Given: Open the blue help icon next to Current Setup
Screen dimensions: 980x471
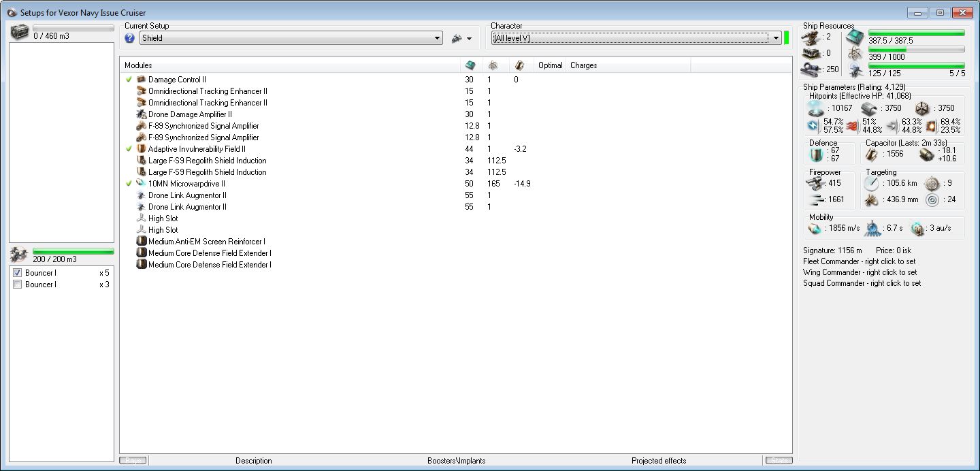Looking at the screenshot, I should click(130, 38).
